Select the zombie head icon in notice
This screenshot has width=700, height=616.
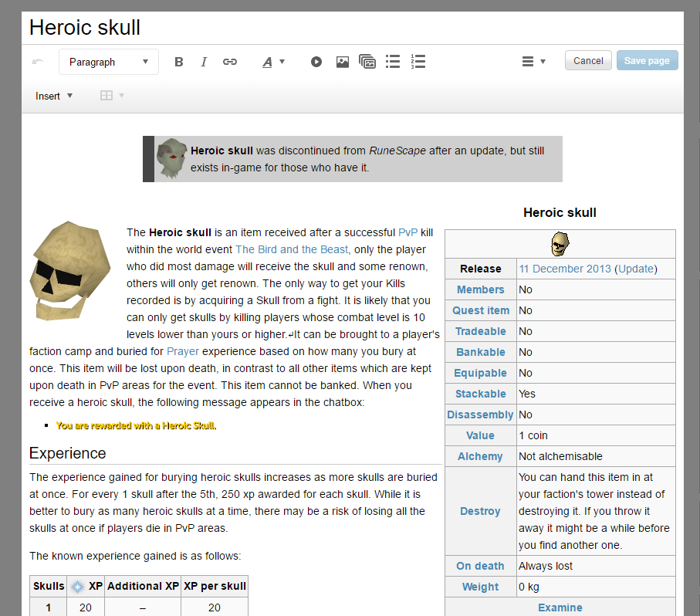coord(171,158)
